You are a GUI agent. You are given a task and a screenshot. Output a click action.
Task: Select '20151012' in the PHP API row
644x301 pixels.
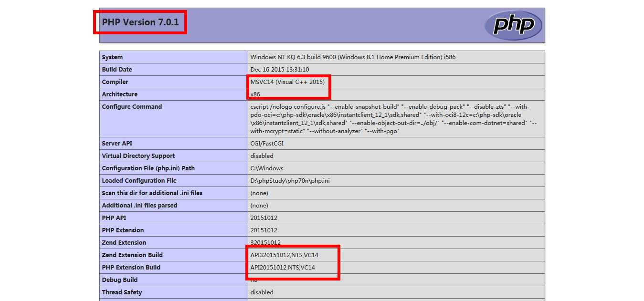click(264, 218)
